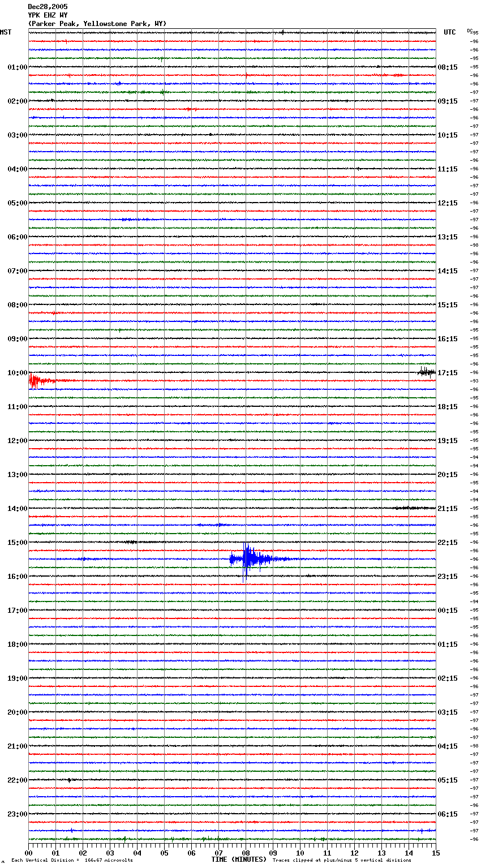Select the 06:00 MST hour label
This screenshot has height=868, width=481.
tap(18, 237)
